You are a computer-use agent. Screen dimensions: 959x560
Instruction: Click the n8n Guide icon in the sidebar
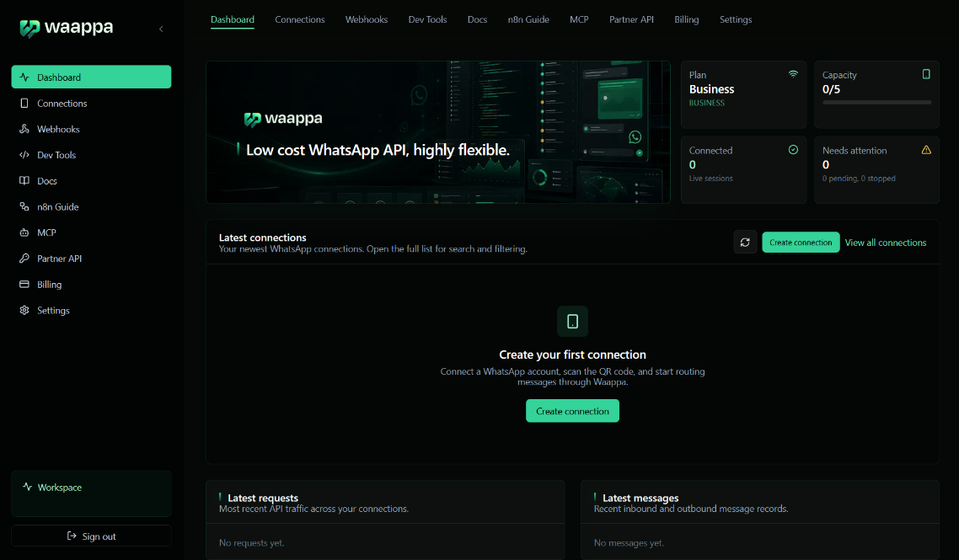click(x=24, y=206)
